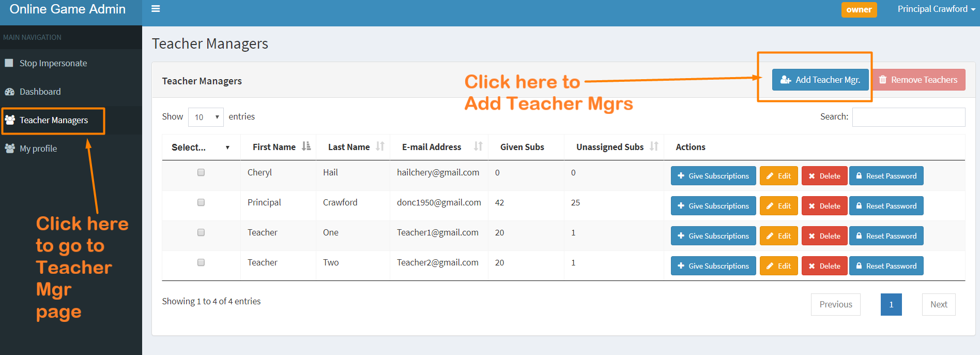Screen dimensions: 980x355
Task: Open the Principal Crawford user menu
Action: [936, 9]
